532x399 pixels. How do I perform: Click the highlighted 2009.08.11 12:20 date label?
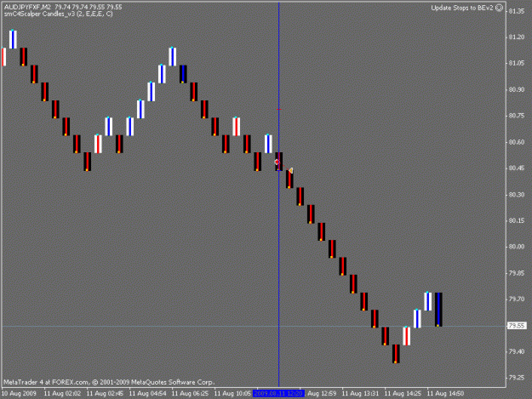278,394
